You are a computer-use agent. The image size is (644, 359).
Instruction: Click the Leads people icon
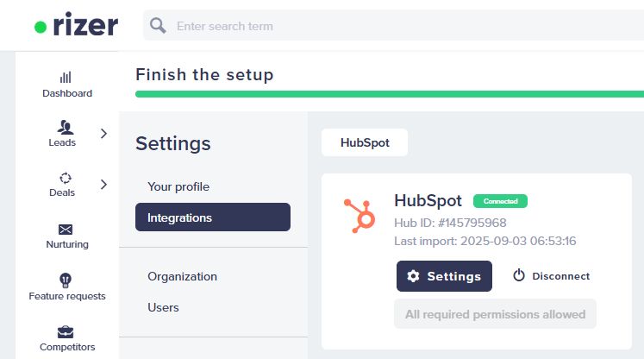tap(66, 128)
